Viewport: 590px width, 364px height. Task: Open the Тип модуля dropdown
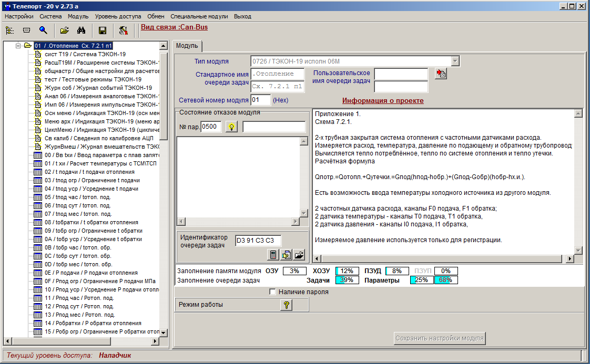pyautogui.click(x=455, y=61)
